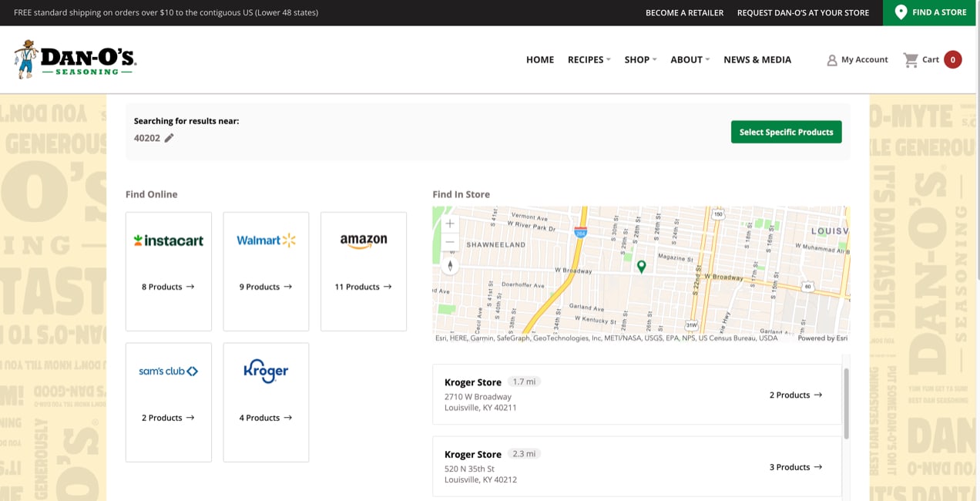Open the RECIPES dropdown menu

coord(586,59)
